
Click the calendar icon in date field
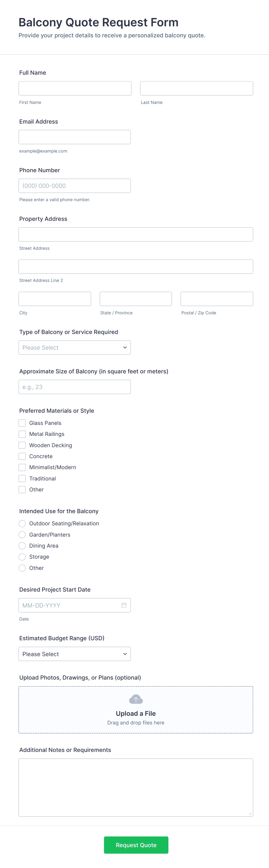click(124, 605)
